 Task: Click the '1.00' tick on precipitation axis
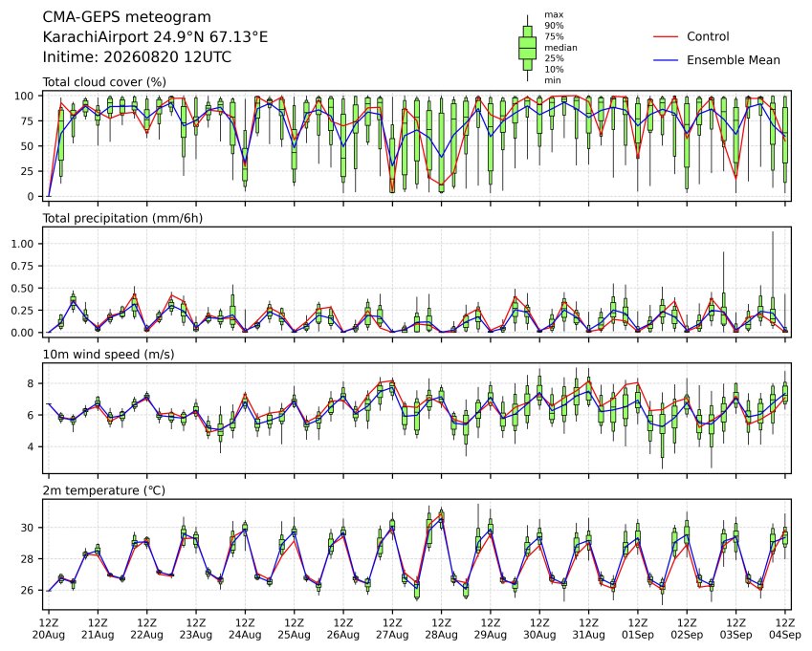tap(23, 244)
